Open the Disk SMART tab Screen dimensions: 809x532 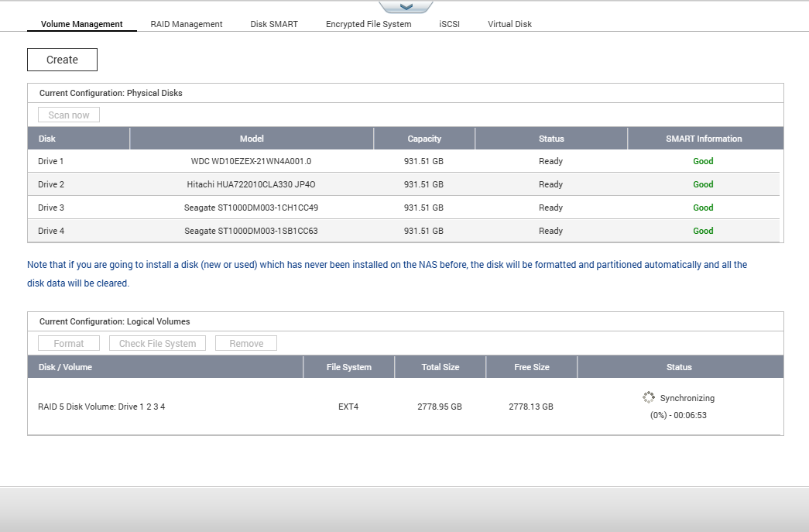(x=274, y=24)
